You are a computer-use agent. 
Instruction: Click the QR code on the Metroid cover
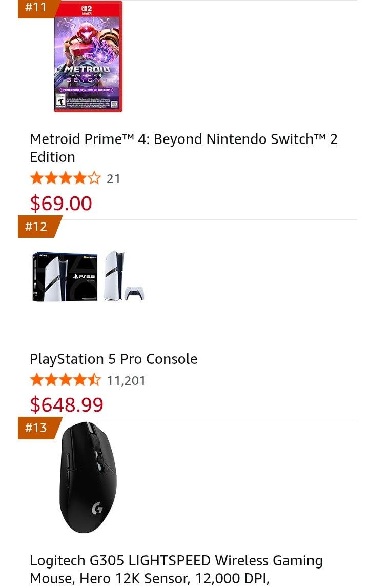point(114,104)
